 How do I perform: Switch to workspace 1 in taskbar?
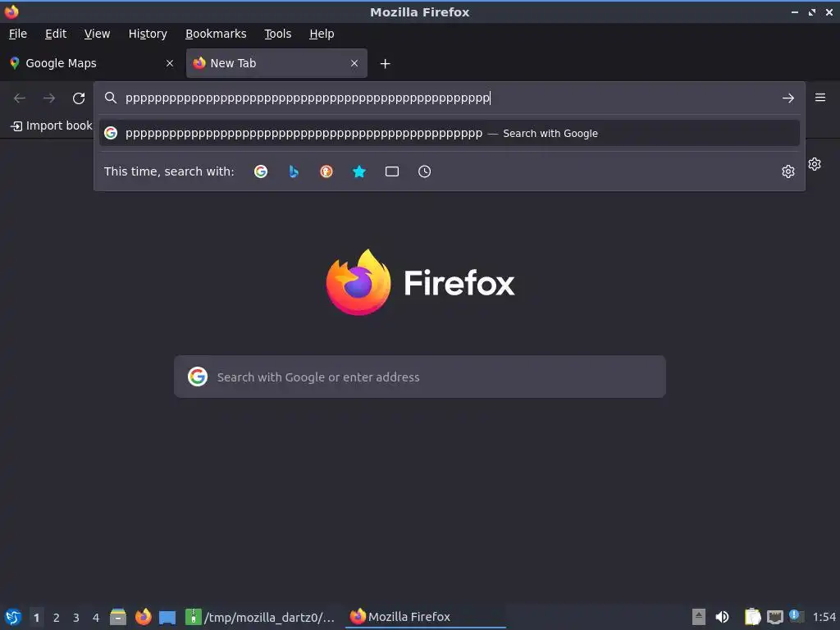(36, 618)
